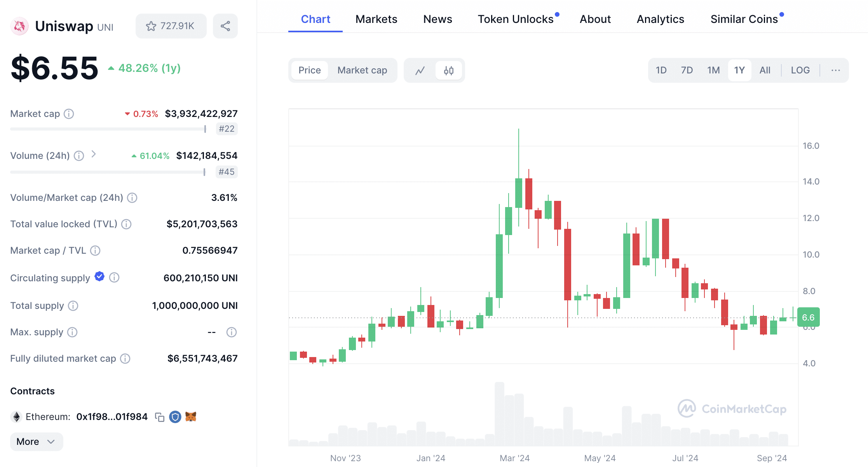Open the Analytics tab
Viewport: 868px width, 467px height.
660,19
